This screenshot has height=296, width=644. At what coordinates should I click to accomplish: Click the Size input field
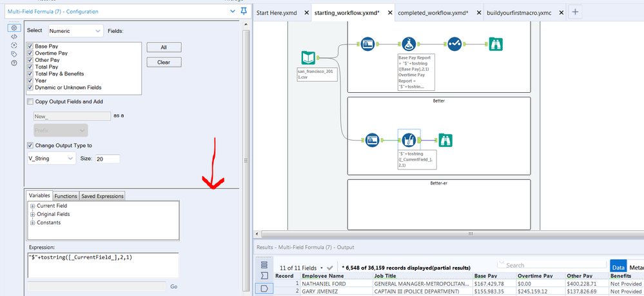tap(108, 159)
